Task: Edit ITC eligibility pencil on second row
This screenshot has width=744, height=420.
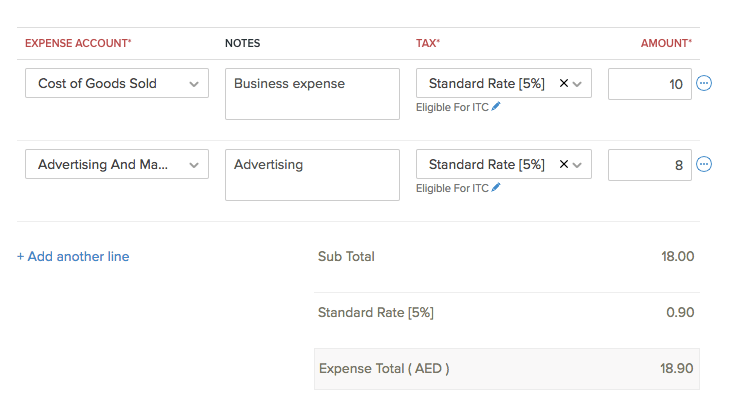Action: pyautogui.click(x=496, y=187)
